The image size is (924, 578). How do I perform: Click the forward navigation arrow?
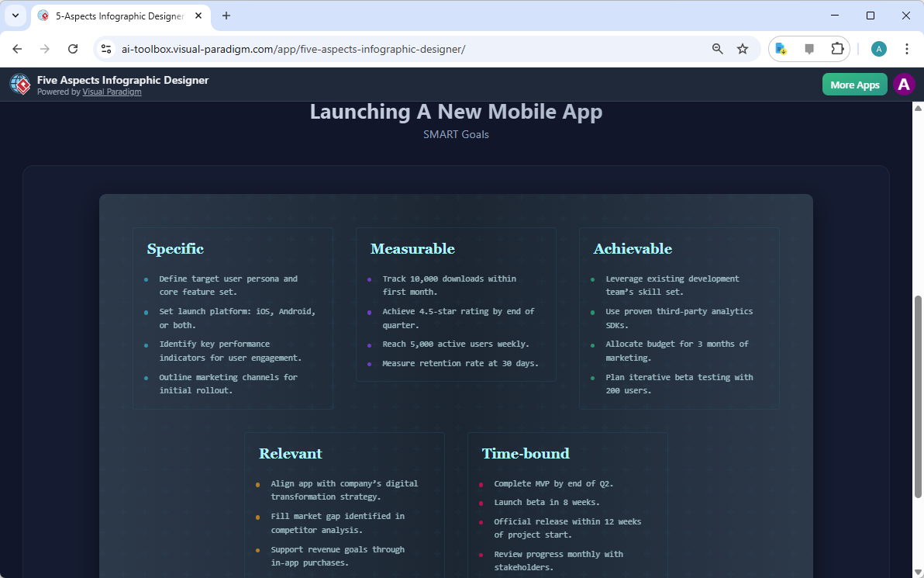[45, 48]
